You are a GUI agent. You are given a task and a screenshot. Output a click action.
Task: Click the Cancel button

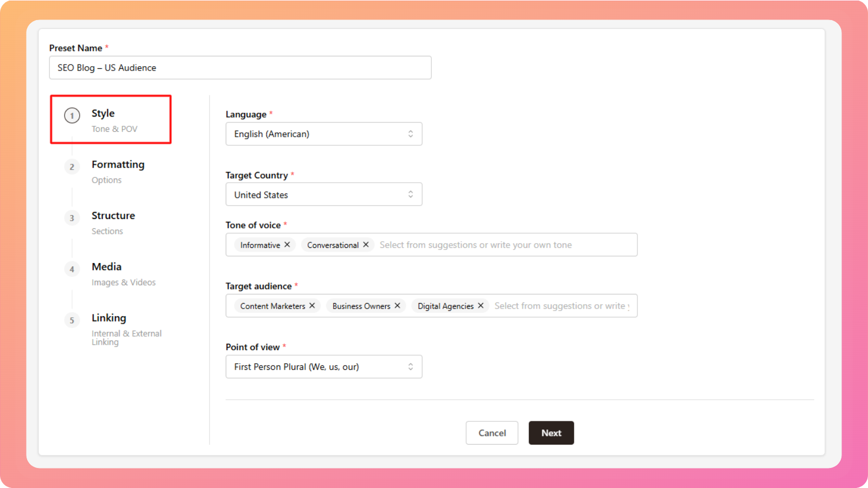coord(492,433)
